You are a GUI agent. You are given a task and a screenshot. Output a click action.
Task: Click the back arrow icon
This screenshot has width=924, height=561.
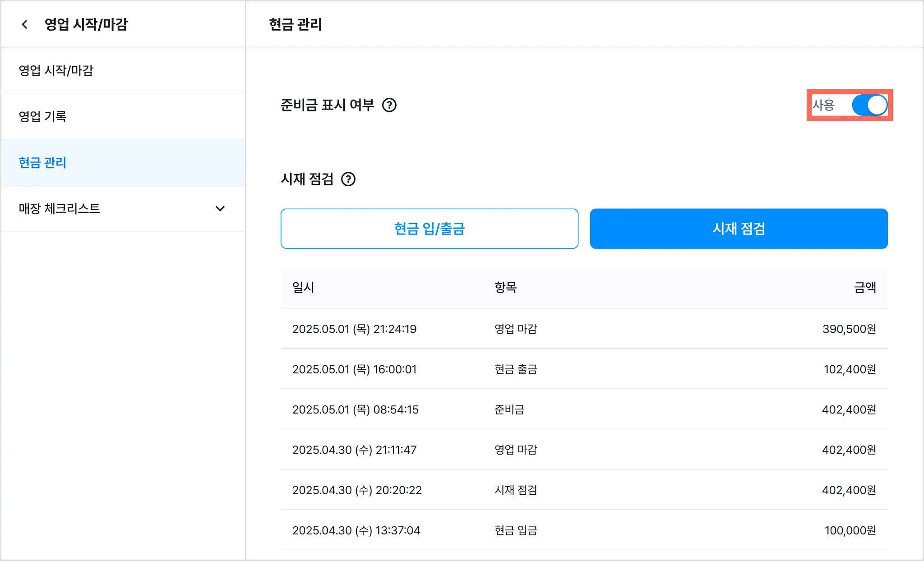coord(25,24)
